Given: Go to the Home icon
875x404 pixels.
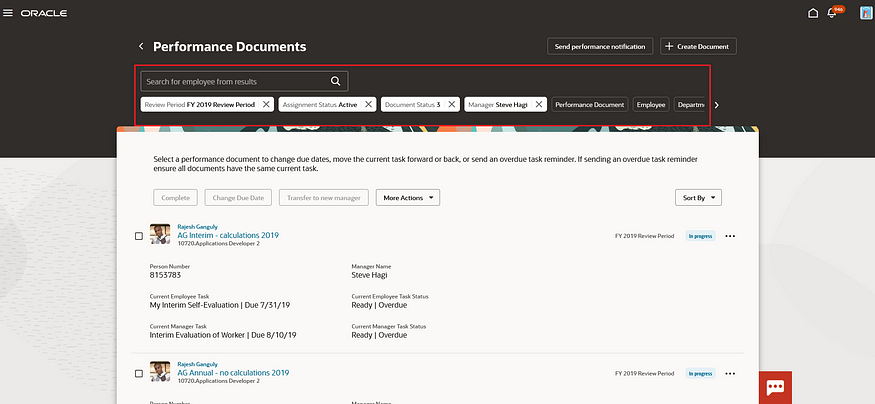Looking at the screenshot, I should tap(813, 13).
